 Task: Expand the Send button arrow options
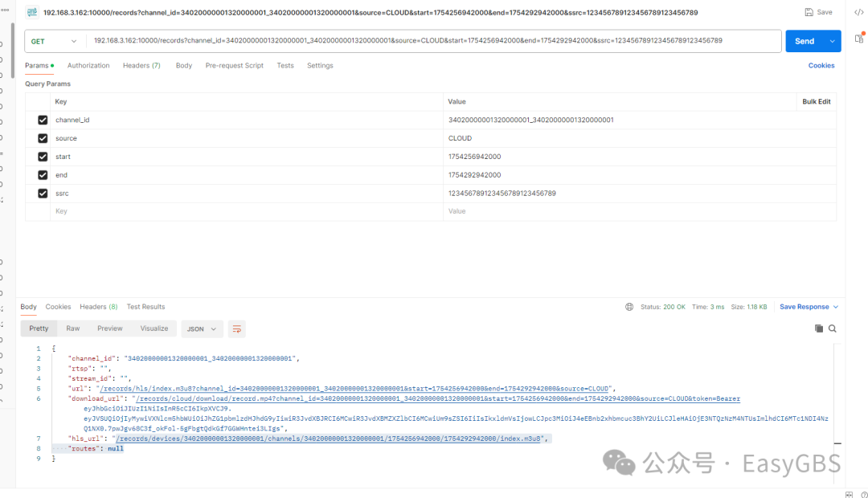pos(832,42)
